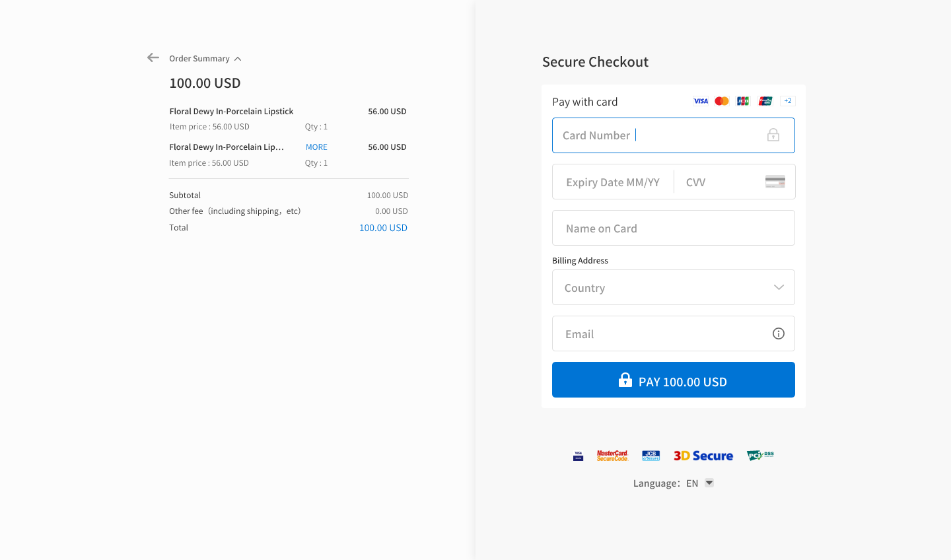
Task: Click the PCI DSS badge
Action: point(760,455)
